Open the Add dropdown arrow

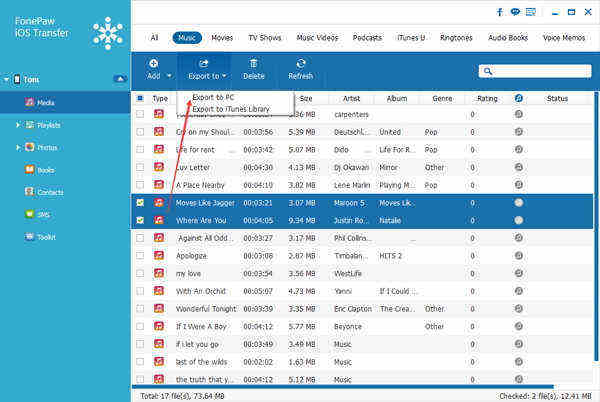pyautogui.click(x=169, y=76)
